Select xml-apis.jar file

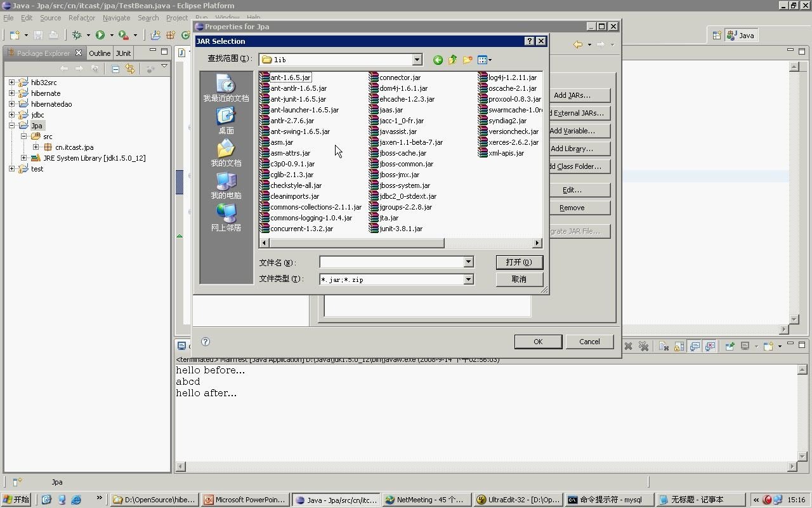501,153
